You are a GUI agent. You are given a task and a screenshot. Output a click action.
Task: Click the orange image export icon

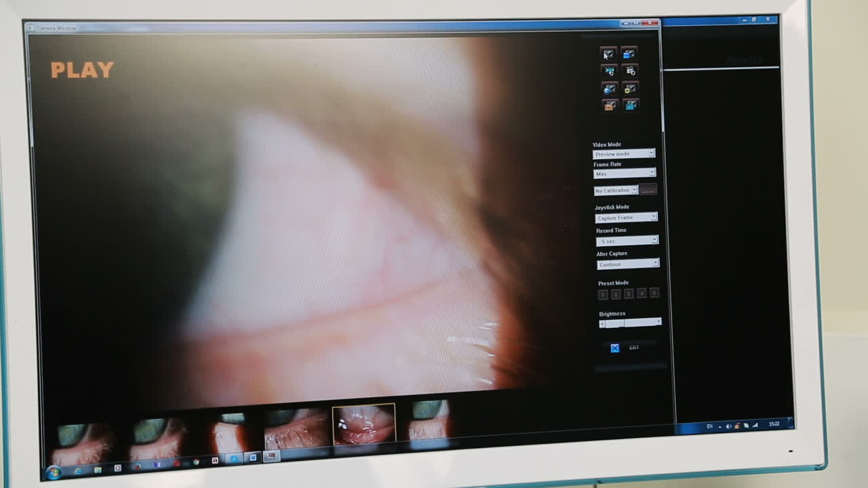click(608, 105)
